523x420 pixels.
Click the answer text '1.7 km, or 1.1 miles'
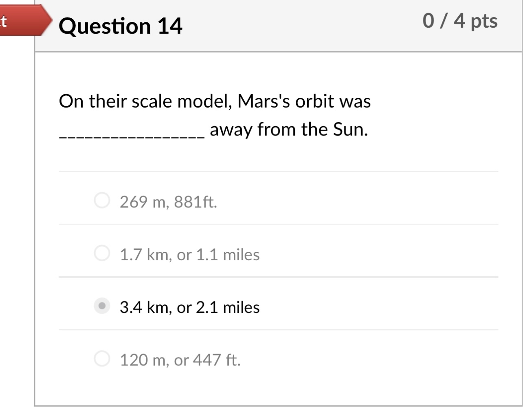click(x=190, y=255)
